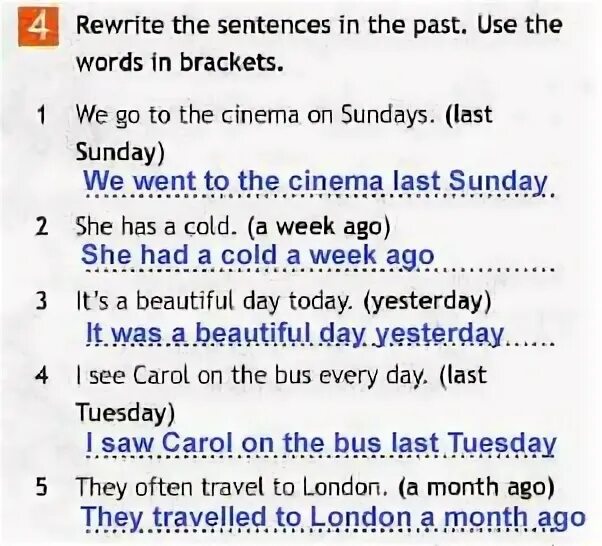602x546 pixels.
Task: Click the bold hint '(a month ago)'
Action: coord(476,487)
